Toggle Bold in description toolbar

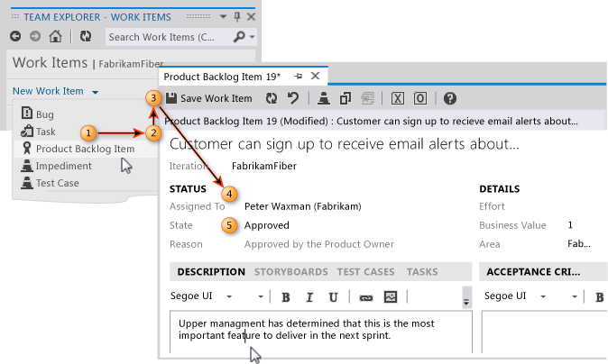pyautogui.click(x=286, y=297)
